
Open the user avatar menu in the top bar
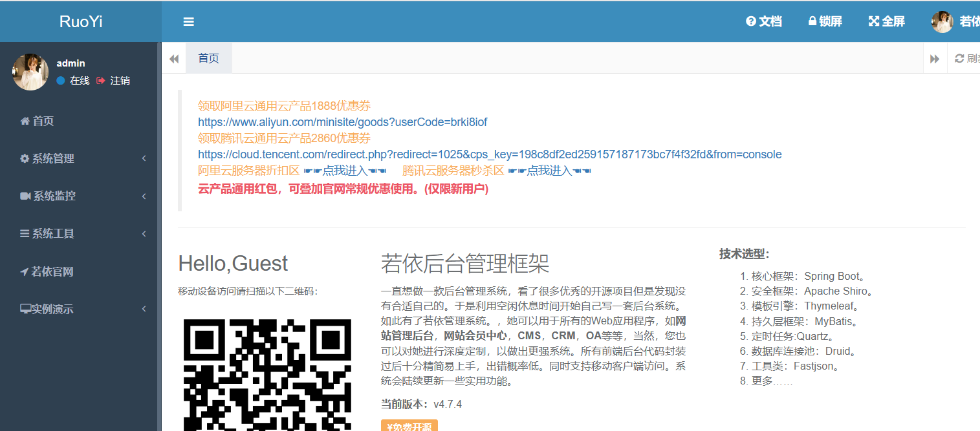click(x=955, y=21)
